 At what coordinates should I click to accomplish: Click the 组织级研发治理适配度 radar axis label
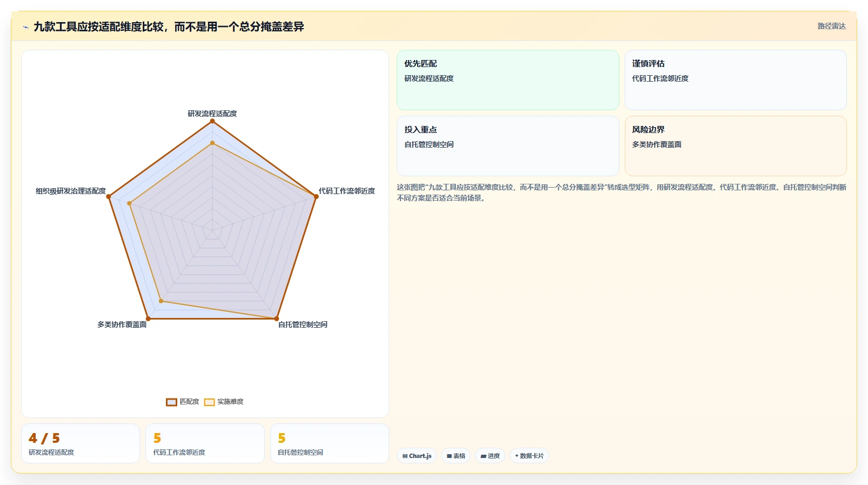pos(71,191)
